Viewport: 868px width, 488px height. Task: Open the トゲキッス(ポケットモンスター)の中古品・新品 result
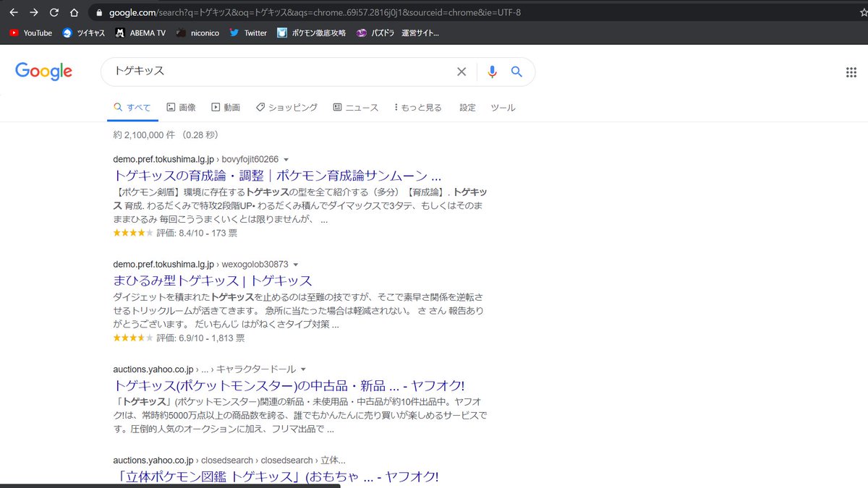pyautogui.click(x=289, y=385)
